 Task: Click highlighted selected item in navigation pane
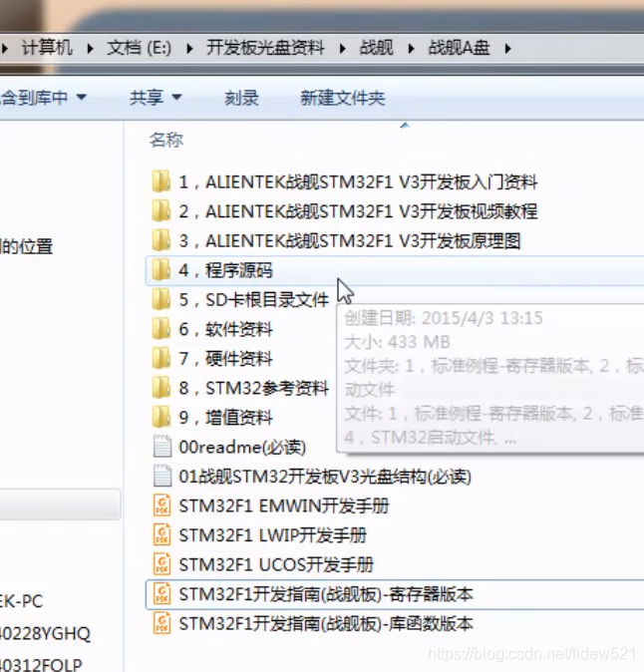(x=60, y=504)
